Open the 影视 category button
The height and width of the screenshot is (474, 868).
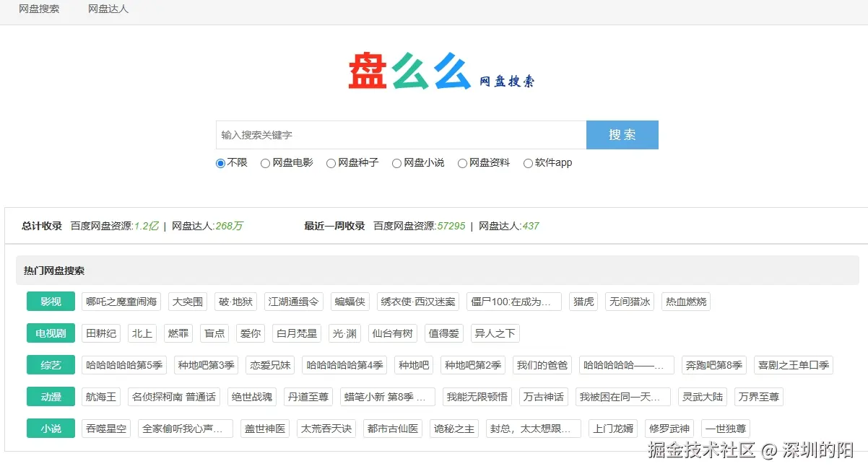tap(51, 302)
